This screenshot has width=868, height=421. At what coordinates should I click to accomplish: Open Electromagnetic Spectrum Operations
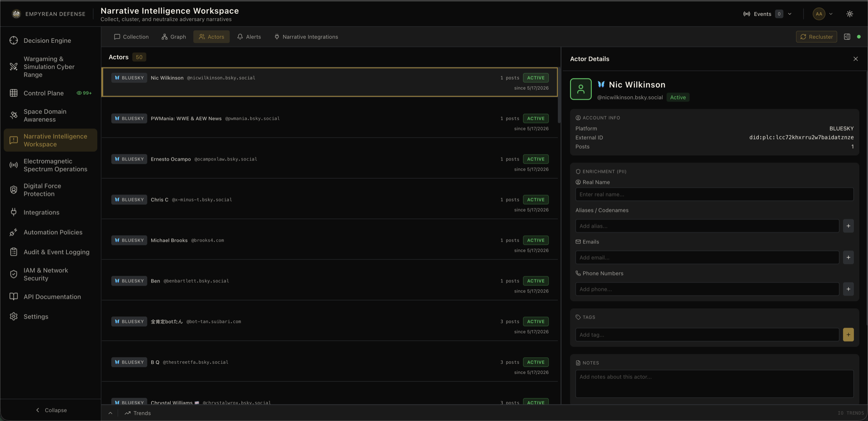[50, 165]
